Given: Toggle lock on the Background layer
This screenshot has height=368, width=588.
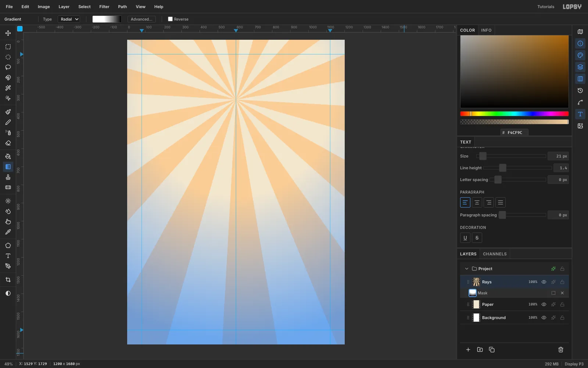Looking at the screenshot, I should (x=562, y=318).
